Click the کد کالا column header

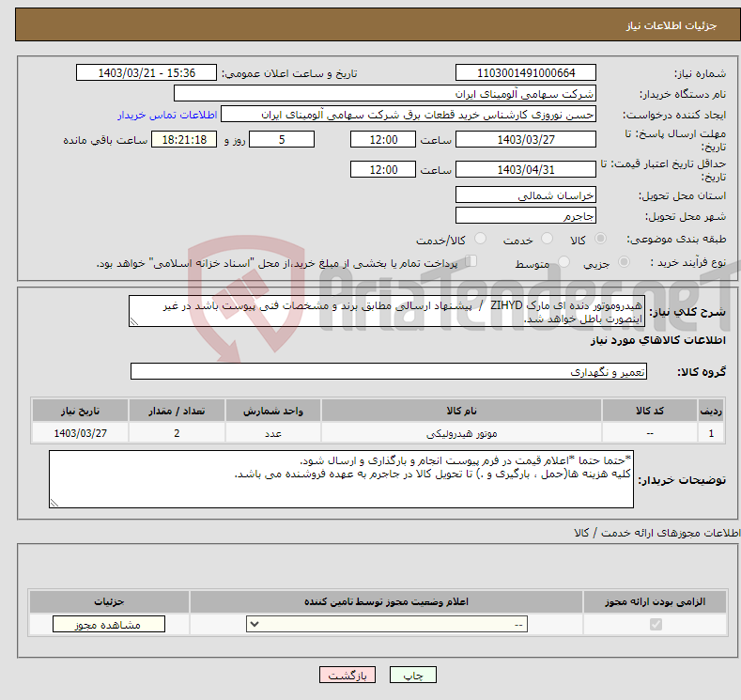tap(650, 411)
